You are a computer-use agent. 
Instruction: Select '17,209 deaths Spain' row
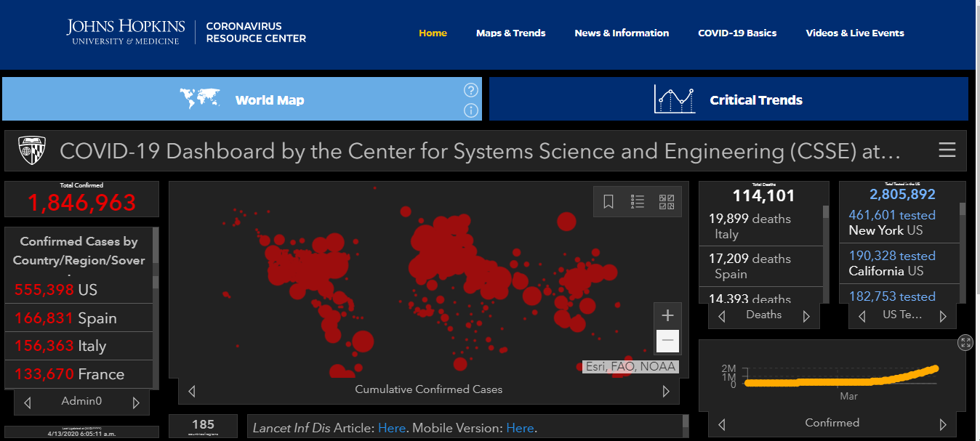point(761,267)
